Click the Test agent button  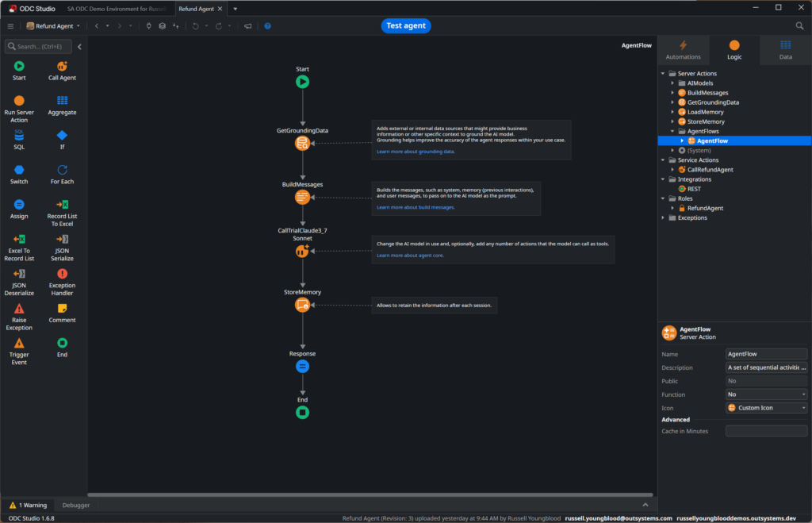(406, 25)
